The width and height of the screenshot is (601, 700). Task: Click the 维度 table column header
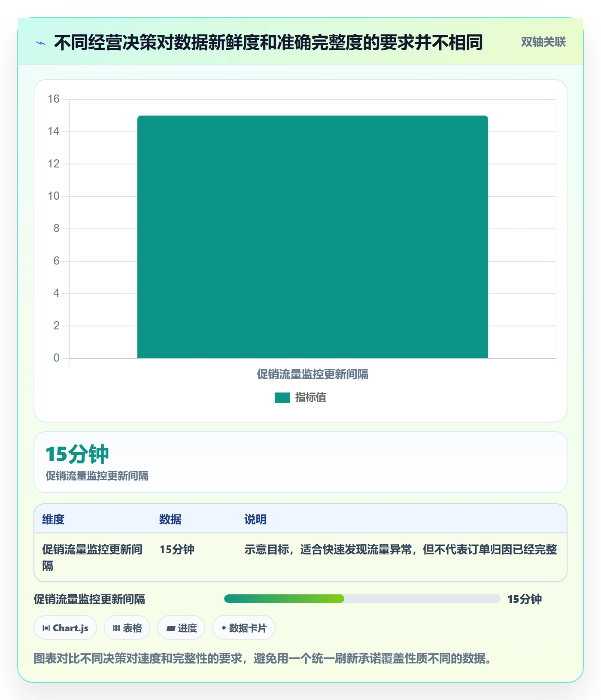53,519
